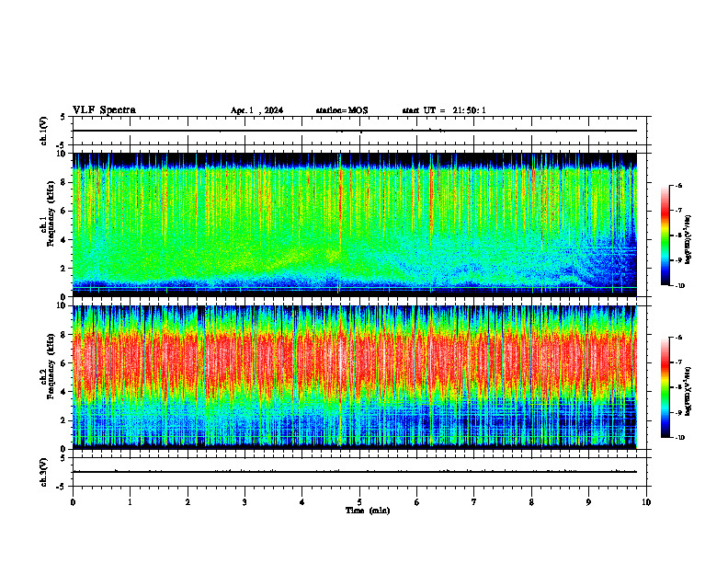The height and width of the screenshot is (563, 728).
Task: Click the "VLF Spectra" plot title
Action: tap(104, 110)
